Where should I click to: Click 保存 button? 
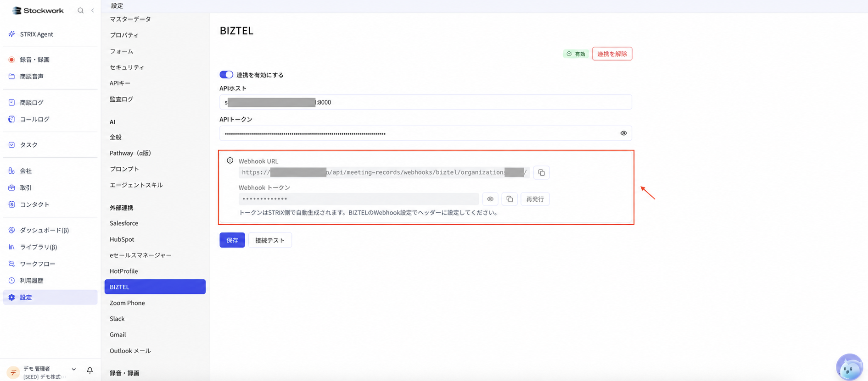232,240
